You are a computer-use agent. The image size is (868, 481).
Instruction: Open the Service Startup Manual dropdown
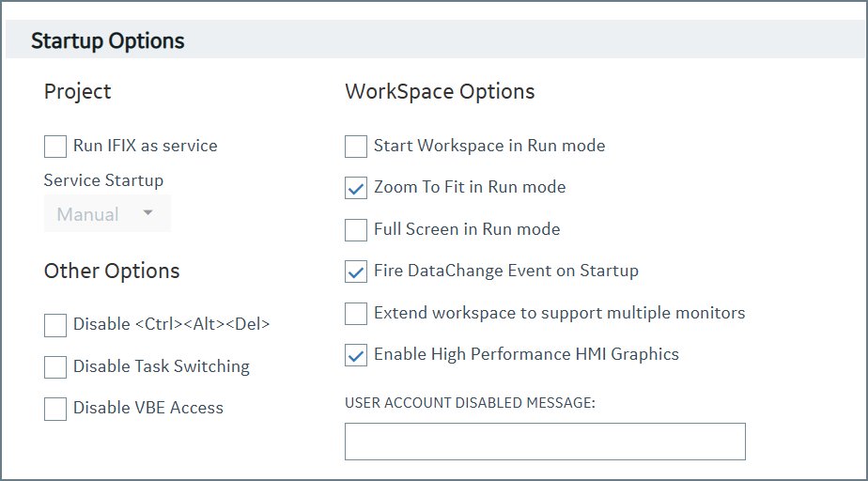(x=107, y=213)
